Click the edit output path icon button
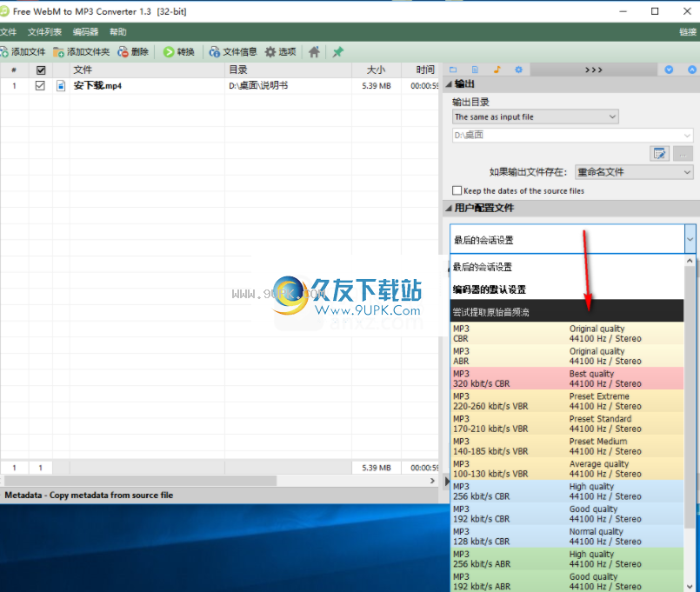Screen dimensions: 700x592 659,154
